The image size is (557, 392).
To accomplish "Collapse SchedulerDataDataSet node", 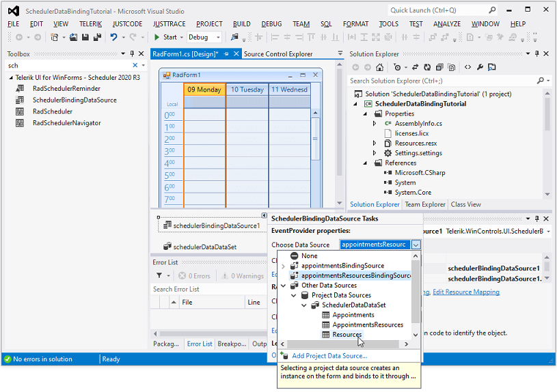I will (x=304, y=305).
